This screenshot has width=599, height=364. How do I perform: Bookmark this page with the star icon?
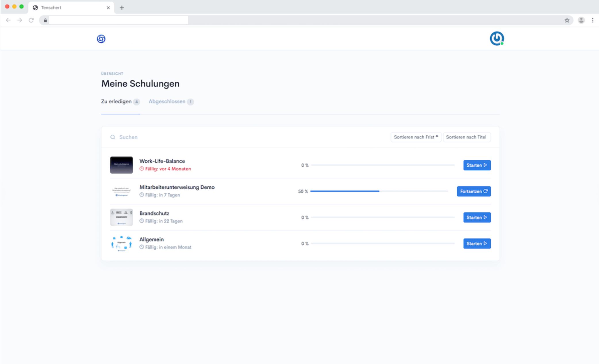[x=567, y=20]
